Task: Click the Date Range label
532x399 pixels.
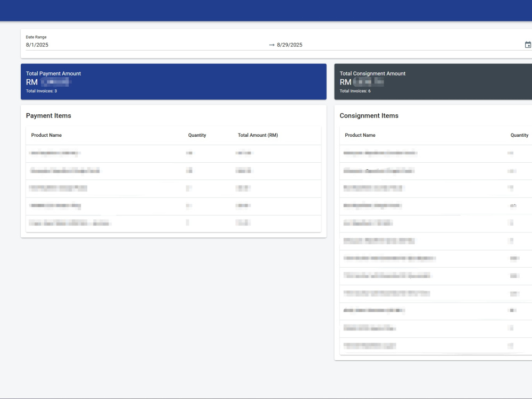Action: point(36,37)
